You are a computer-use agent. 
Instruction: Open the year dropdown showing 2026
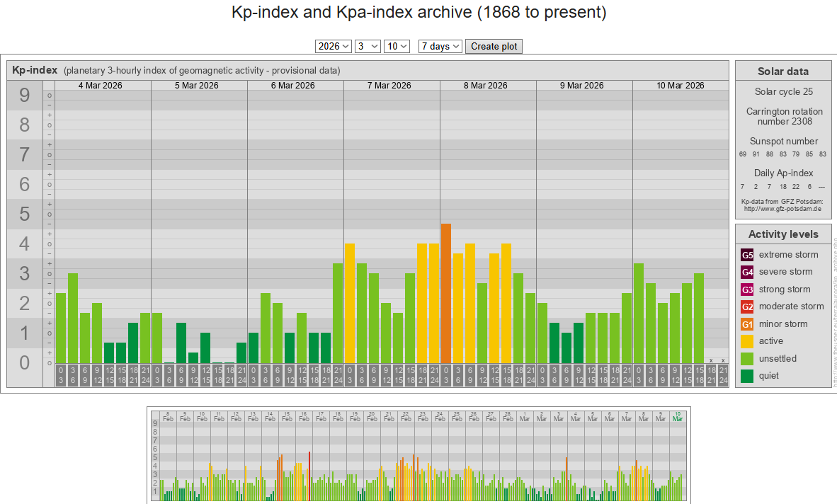334,46
